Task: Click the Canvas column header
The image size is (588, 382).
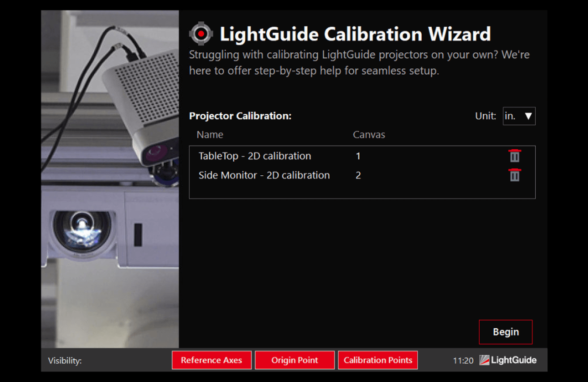Action: click(369, 134)
